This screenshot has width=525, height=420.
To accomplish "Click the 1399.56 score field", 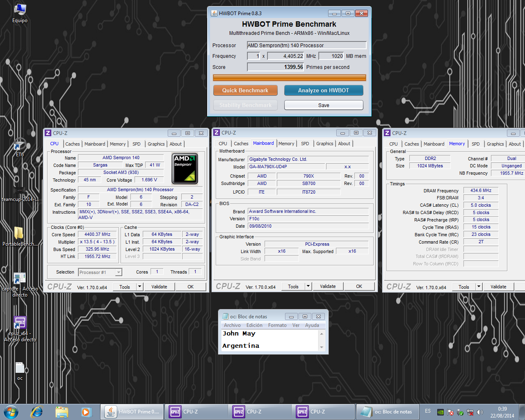I will pyautogui.click(x=276, y=67).
